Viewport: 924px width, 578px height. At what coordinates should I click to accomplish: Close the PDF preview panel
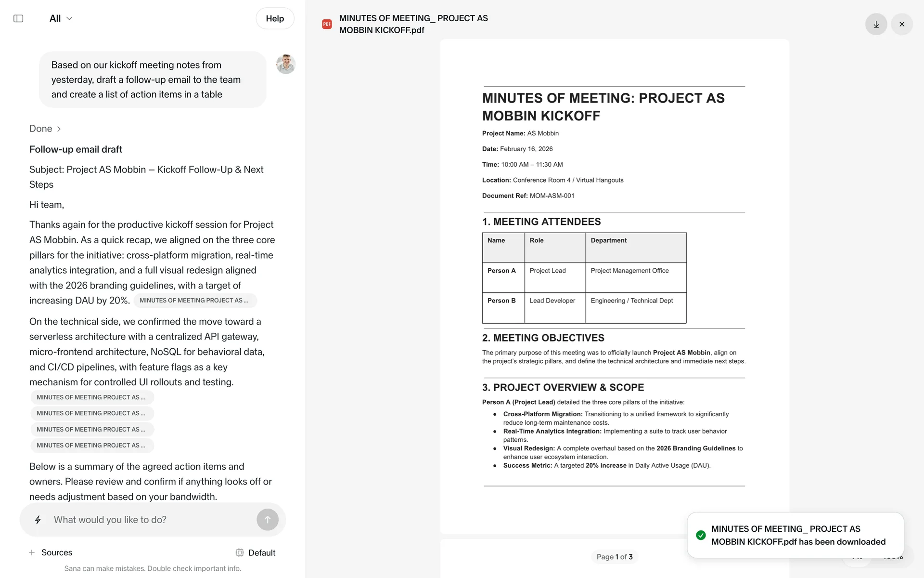901,24
